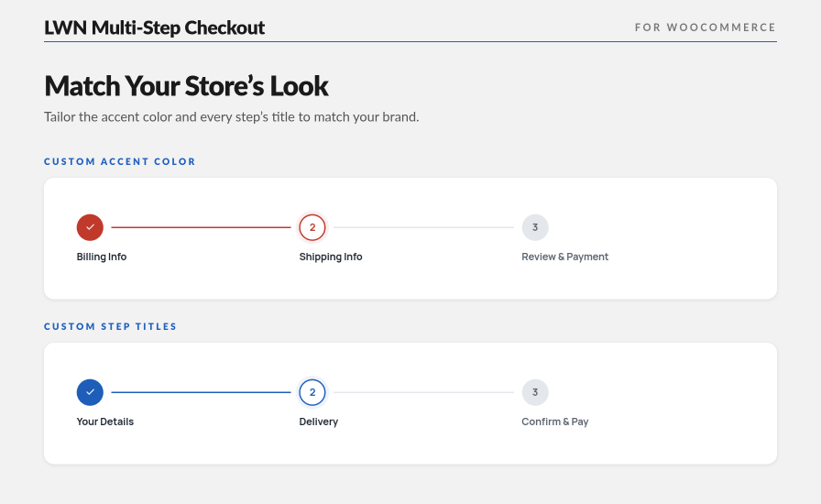Click the gray progress line before Review & Payment

pos(424,227)
